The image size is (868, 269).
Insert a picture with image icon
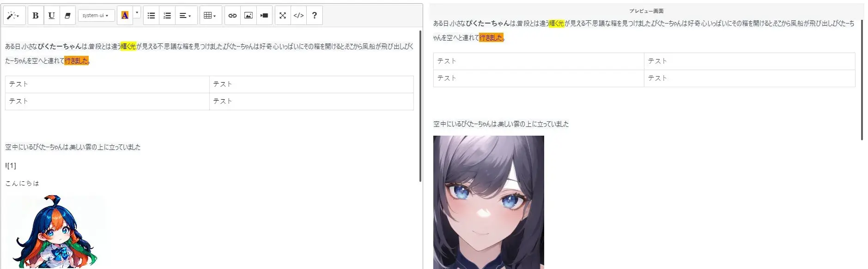[249, 15]
